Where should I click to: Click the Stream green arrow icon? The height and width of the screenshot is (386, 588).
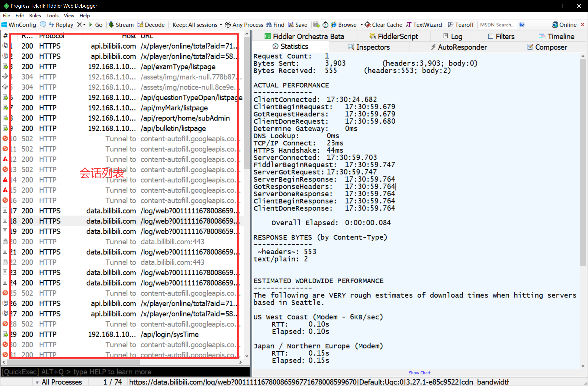111,25
